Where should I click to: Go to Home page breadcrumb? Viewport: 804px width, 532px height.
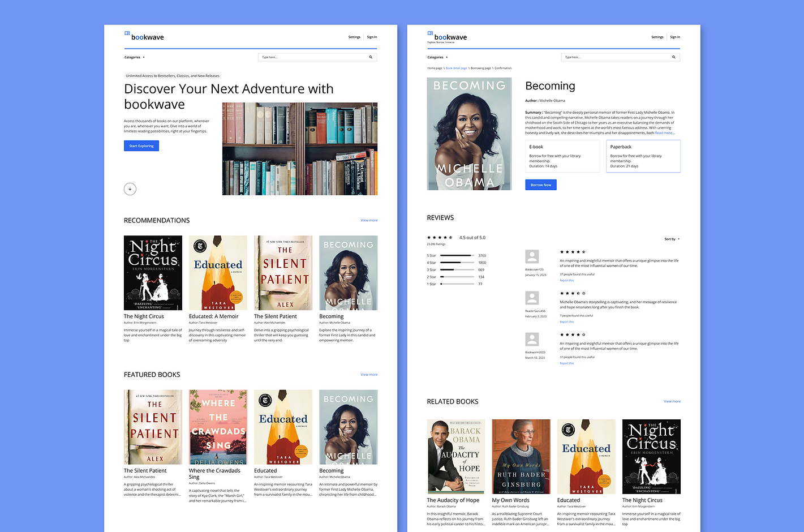(435, 68)
